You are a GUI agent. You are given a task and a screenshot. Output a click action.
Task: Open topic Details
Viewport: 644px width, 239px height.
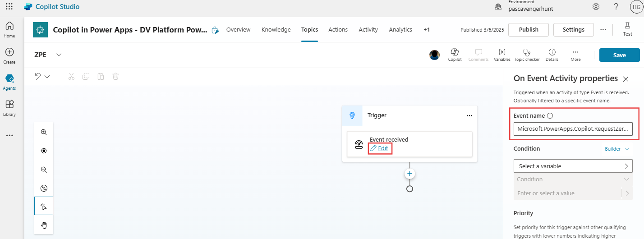(552, 55)
